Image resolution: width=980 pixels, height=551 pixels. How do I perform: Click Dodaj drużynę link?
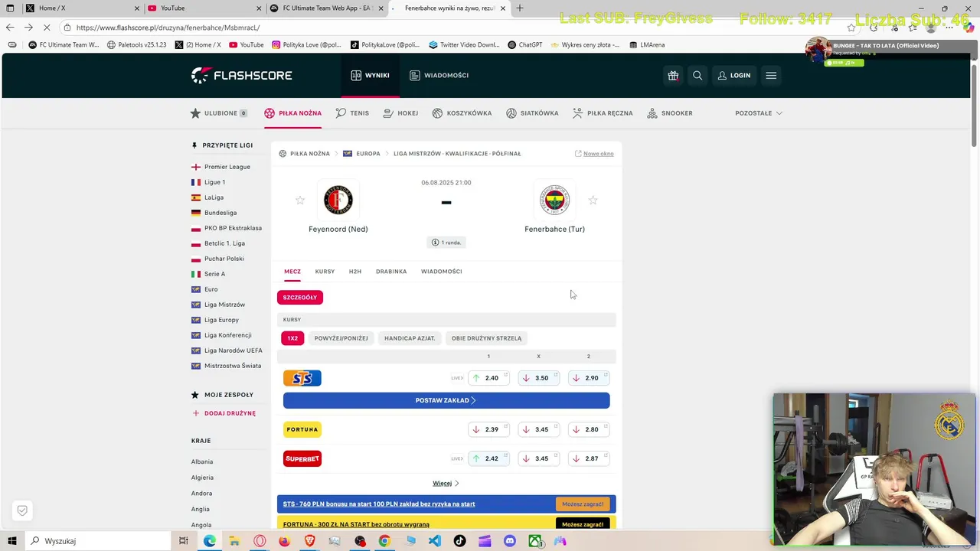224,413
